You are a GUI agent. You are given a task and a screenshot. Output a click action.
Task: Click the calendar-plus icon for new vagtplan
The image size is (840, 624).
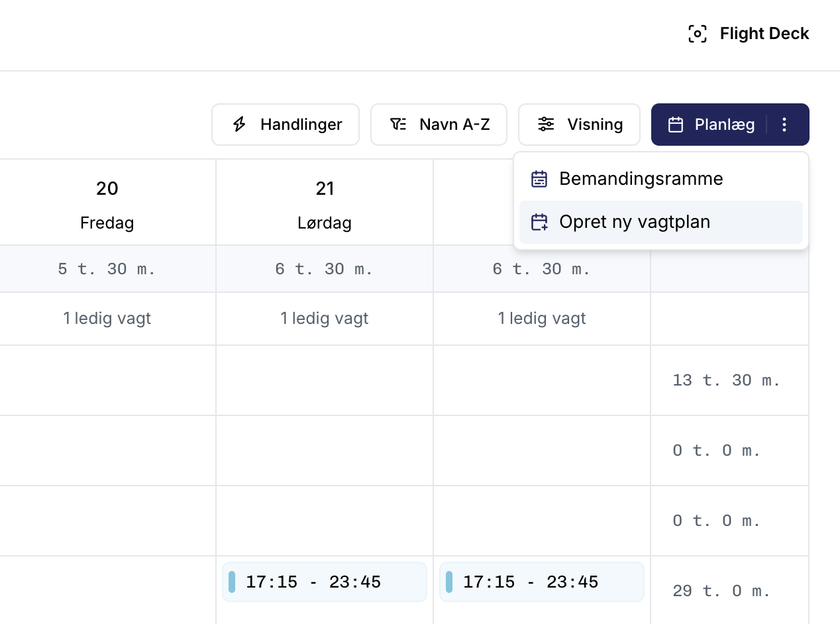(x=539, y=222)
